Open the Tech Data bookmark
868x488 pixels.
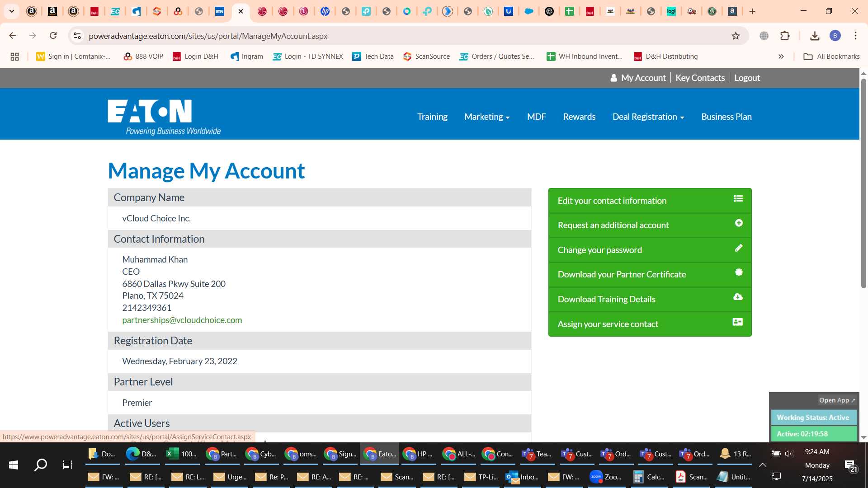click(x=373, y=56)
